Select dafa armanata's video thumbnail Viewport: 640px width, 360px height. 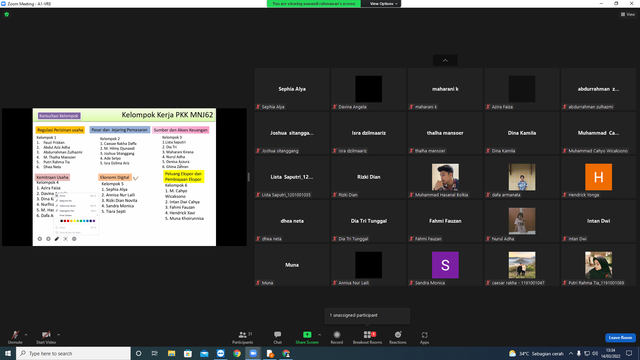tap(522, 177)
